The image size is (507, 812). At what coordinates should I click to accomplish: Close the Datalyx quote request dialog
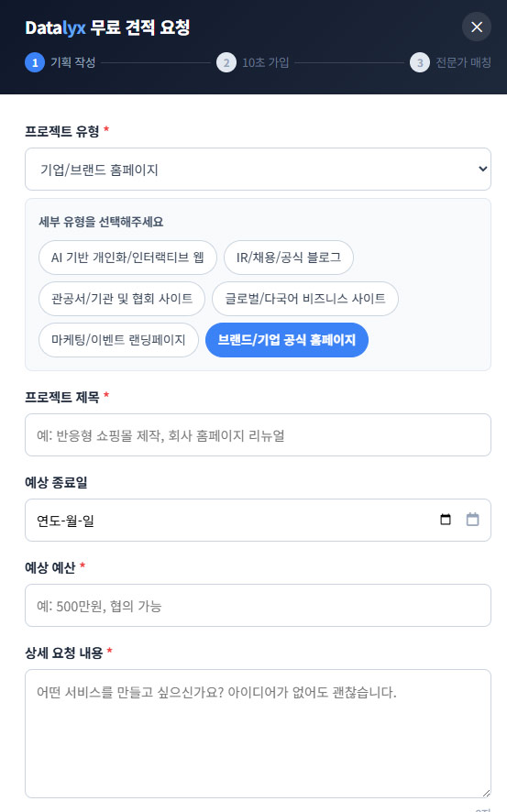tap(477, 27)
